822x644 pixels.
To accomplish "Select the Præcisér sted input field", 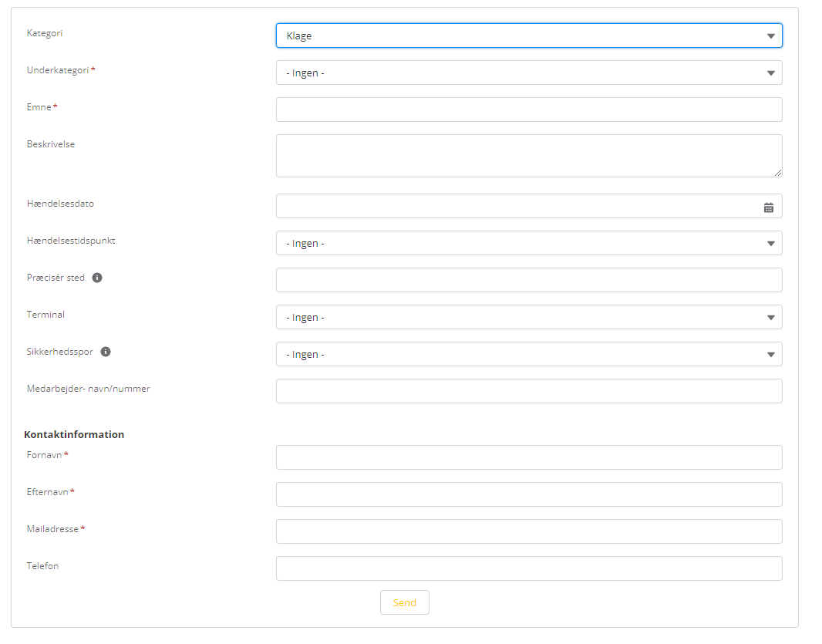I will [528, 280].
